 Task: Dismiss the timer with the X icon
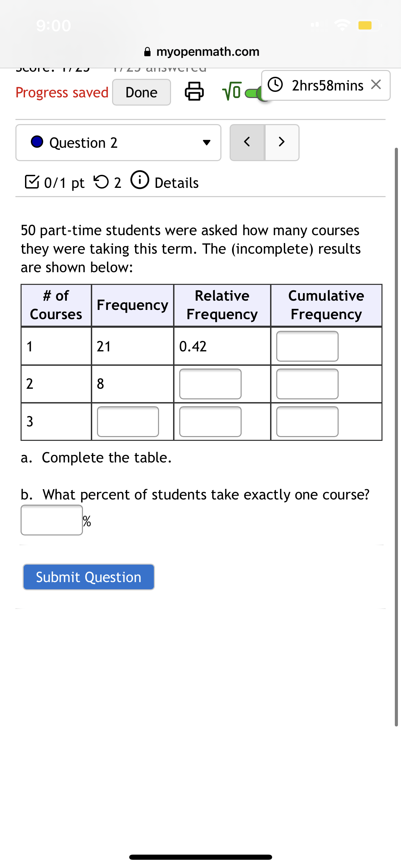point(376,85)
